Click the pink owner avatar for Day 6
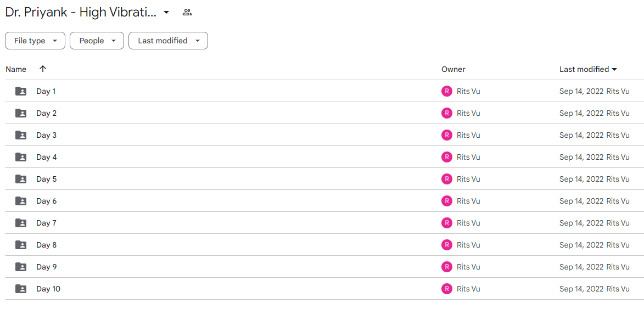Viewport: 644px width, 314px height. pyautogui.click(x=447, y=201)
